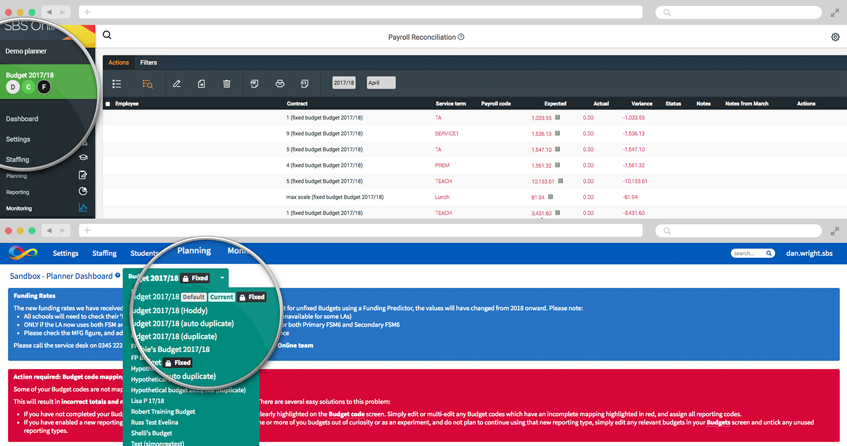Click the Planning sidebar notepad icon
847x446 pixels.
[x=83, y=175]
